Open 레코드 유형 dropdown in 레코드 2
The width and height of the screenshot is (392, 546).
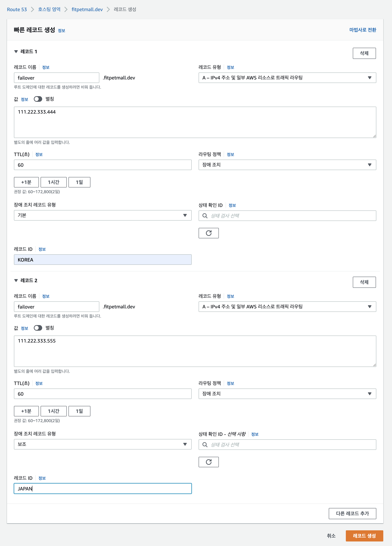pyautogui.click(x=287, y=307)
